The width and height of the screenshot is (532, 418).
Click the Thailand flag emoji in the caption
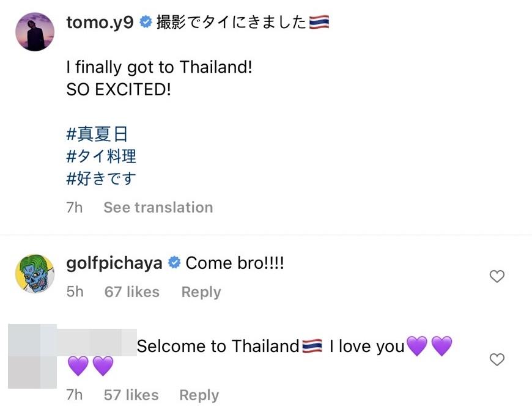pos(319,23)
